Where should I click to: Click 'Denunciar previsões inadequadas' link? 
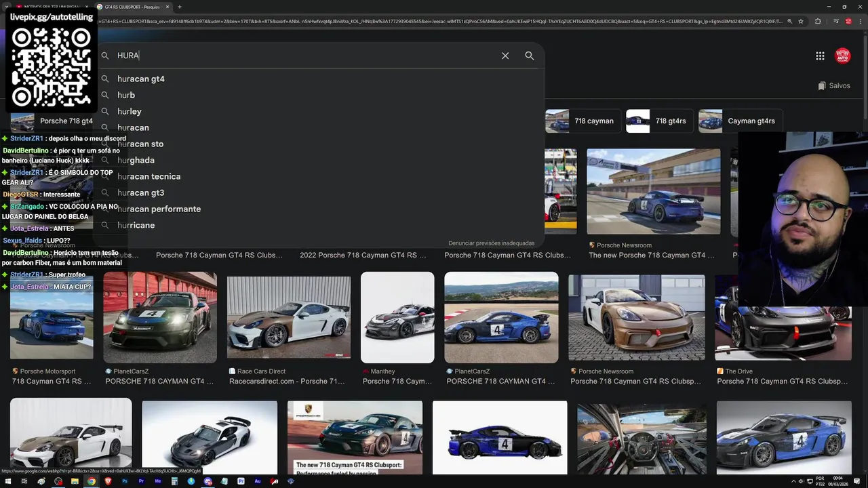491,243
